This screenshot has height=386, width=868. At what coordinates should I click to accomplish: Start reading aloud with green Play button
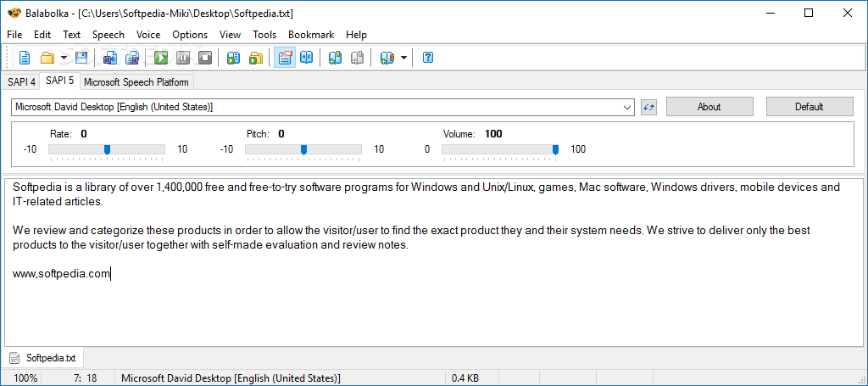pyautogui.click(x=161, y=58)
